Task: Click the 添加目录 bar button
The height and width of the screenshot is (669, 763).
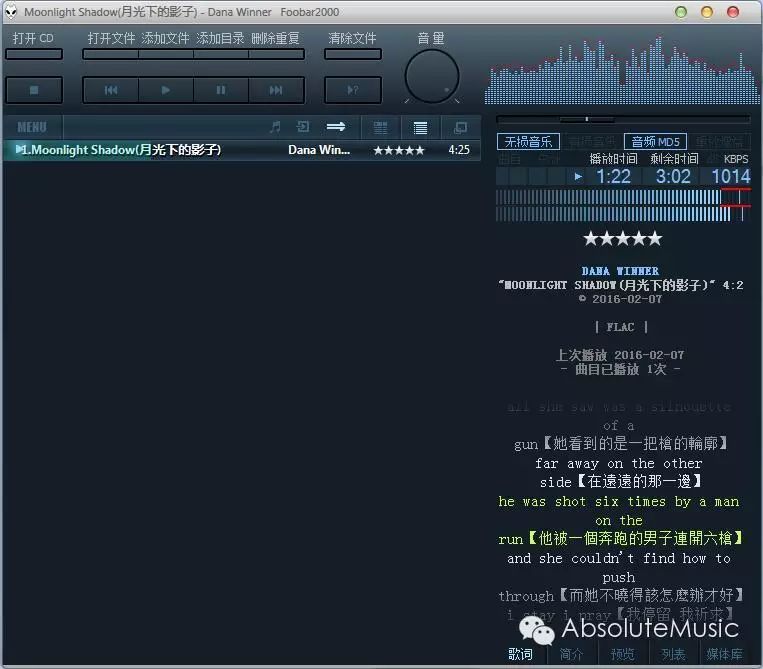Action: pyautogui.click(x=221, y=54)
